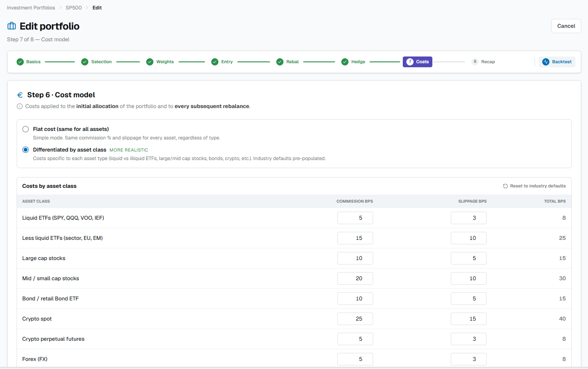Open Investment Portfolios breadcrumb
Image resolution: width=588 pixels, height=369 pixels.
(31, 8)
